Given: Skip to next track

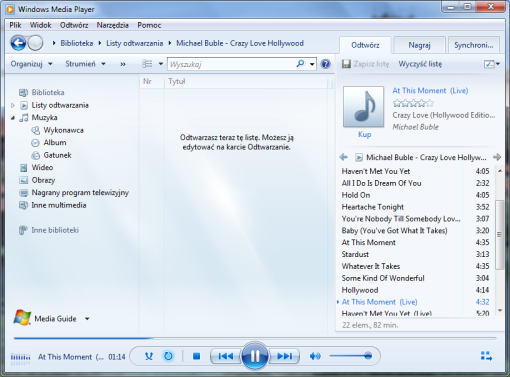Looking at the screenshot, I should point(284,356).
